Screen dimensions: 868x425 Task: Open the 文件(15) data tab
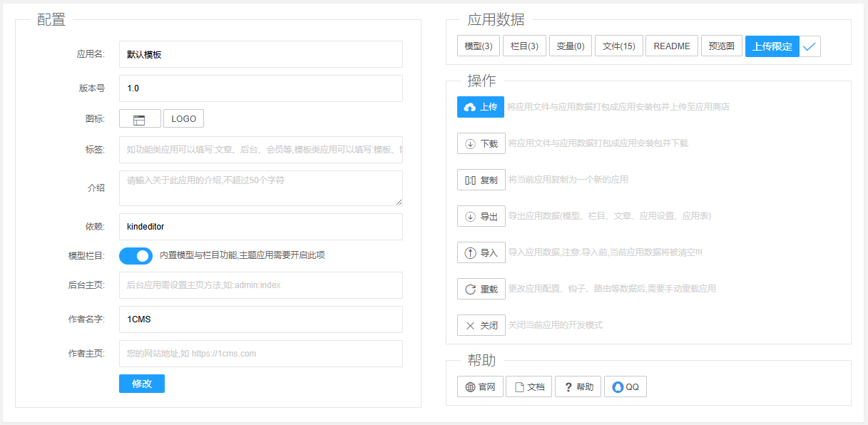pos(618,46)
